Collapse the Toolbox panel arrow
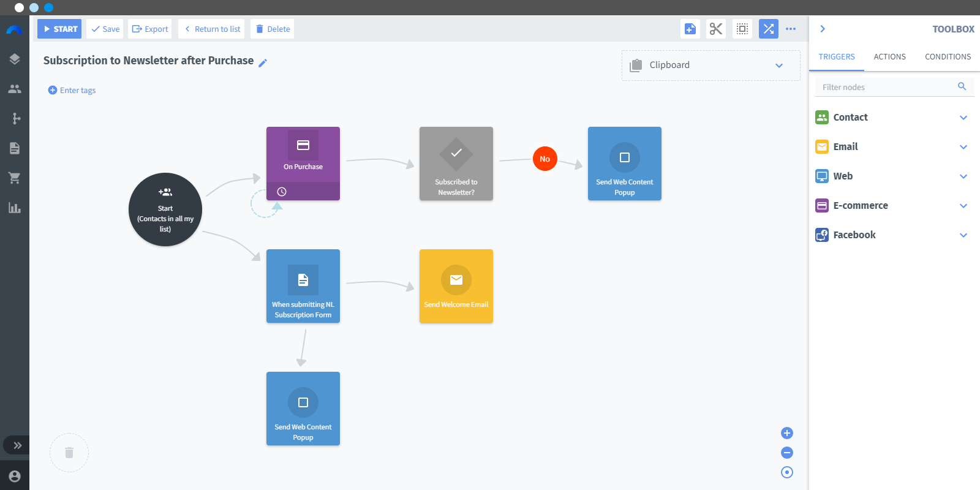This screenshot has width=980, height=490. [x=823, y=29]
